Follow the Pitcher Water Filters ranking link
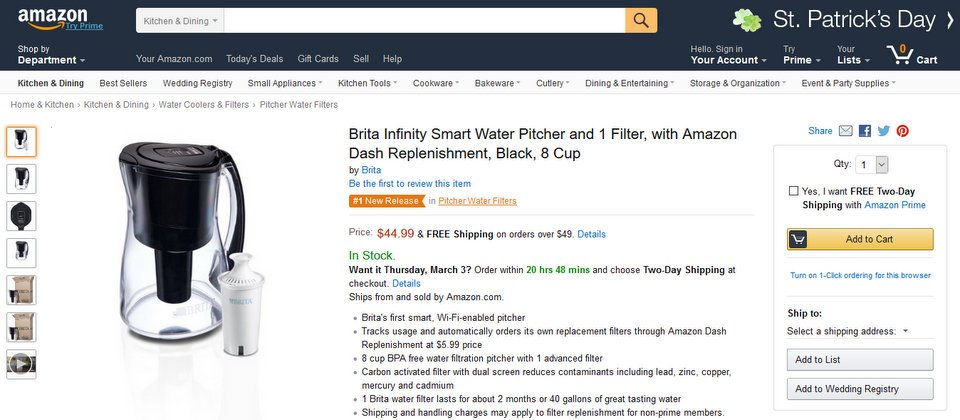 coord(477,201)
